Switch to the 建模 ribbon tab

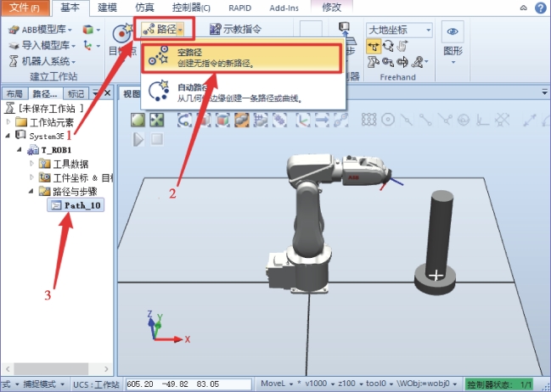pos(107,8)
